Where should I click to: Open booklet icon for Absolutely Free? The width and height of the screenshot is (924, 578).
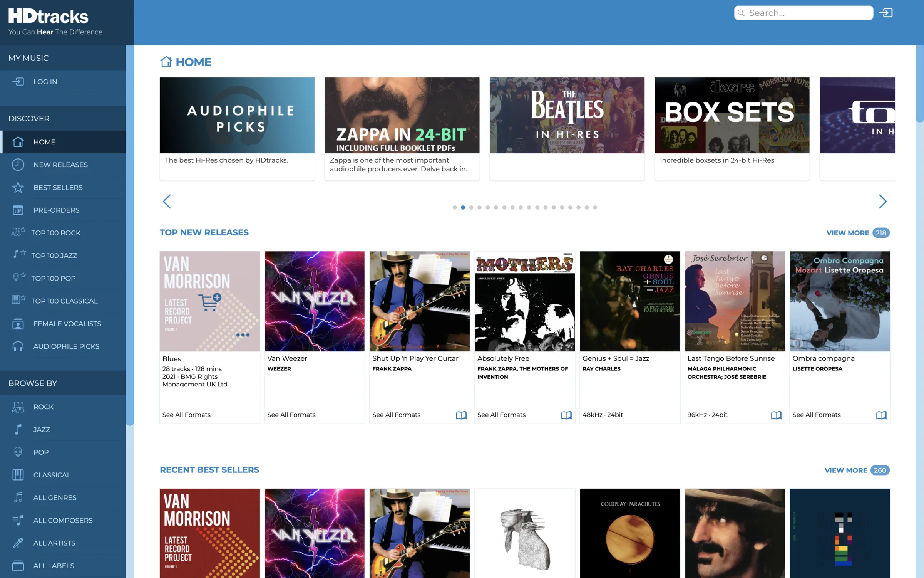click(x=566, y=415)
